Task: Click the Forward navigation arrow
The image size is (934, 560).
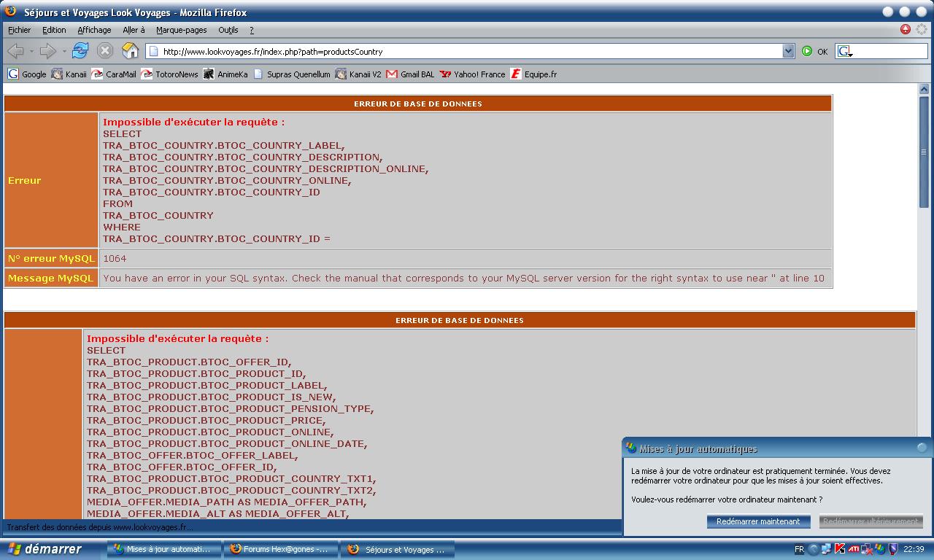Action: tap(47, 51)
